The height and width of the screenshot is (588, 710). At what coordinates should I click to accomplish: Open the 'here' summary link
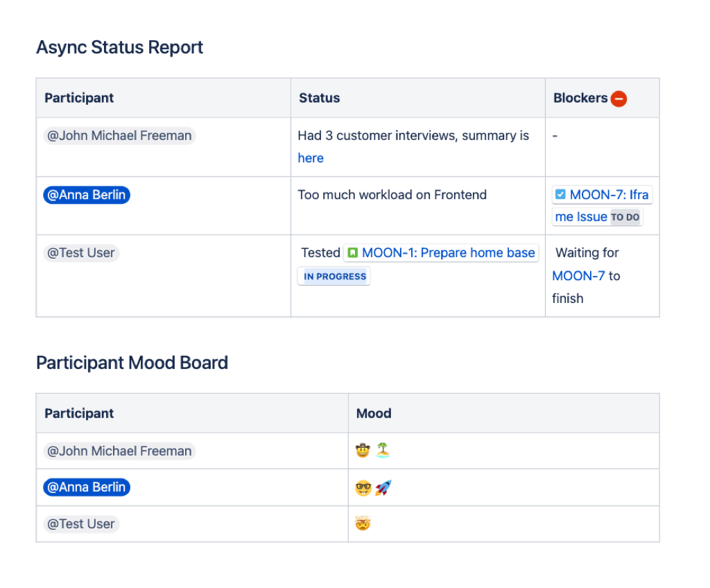pyautogui.click(x=311, y=158)
